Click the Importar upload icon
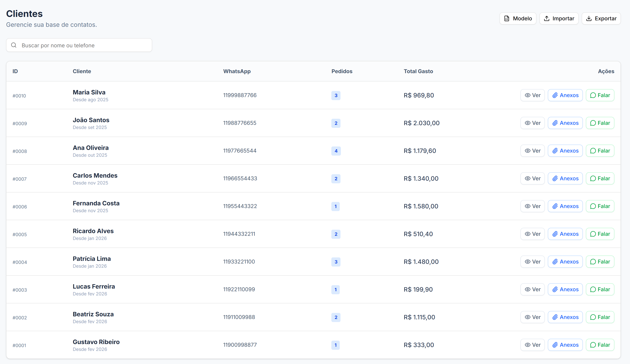 (546, 18)
